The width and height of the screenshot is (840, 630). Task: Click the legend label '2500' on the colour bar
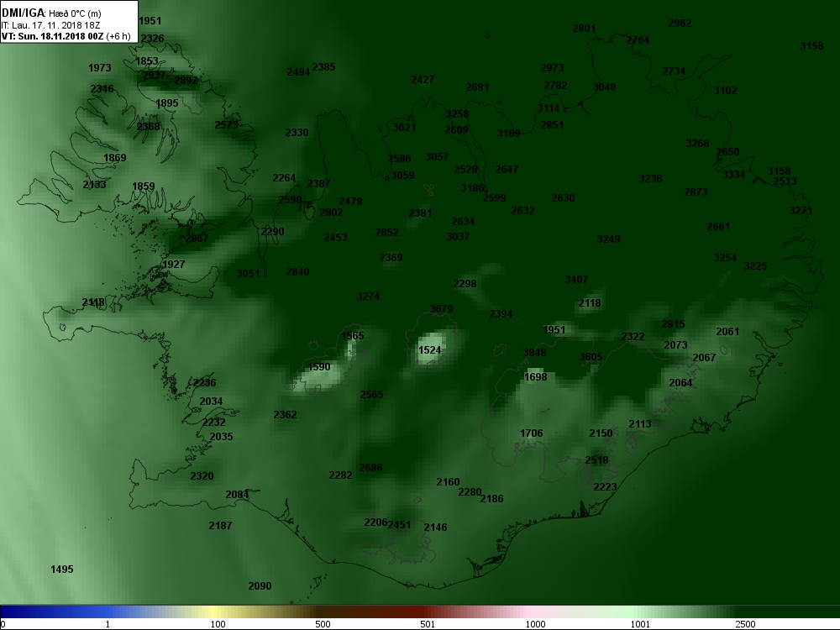(x=745, y=624)
